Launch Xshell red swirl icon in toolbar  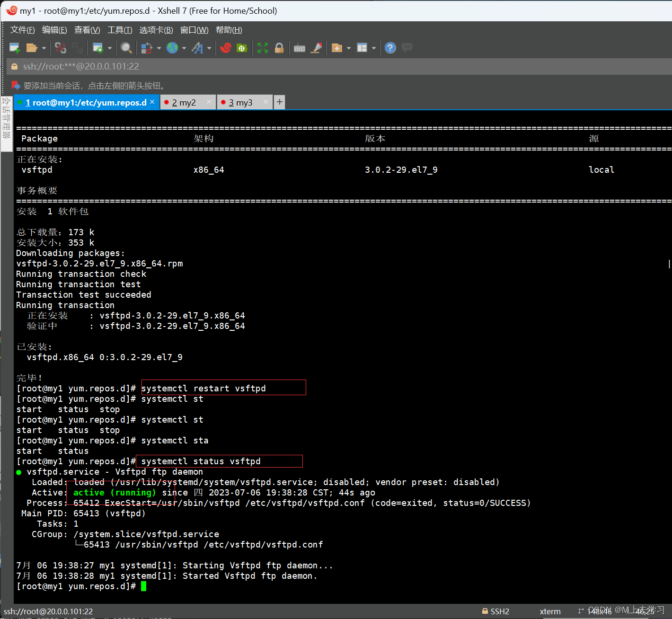click(x=226, y=48)
